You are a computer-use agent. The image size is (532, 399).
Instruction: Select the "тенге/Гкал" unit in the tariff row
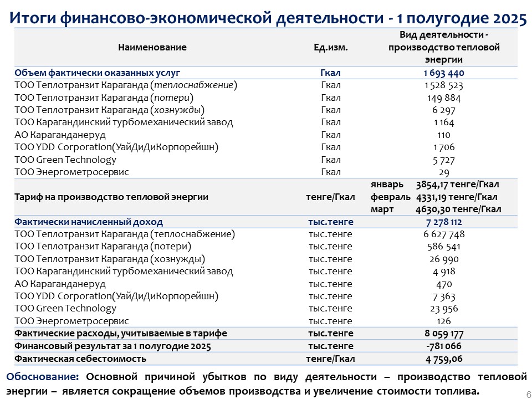point(330,197)
